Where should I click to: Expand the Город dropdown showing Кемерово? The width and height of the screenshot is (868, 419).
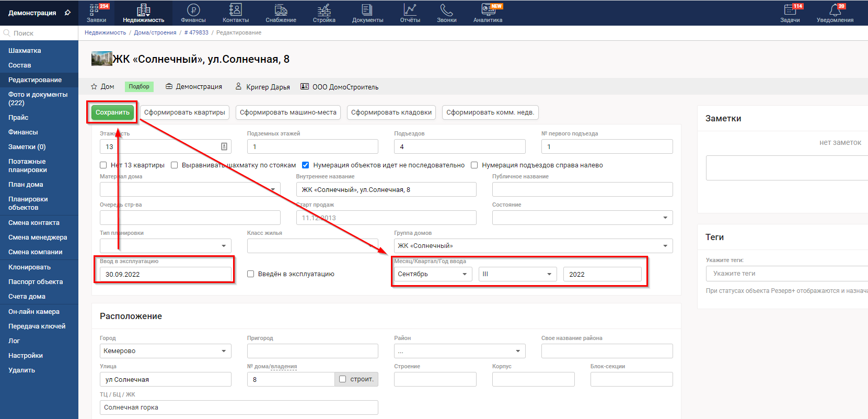point(165,351)
